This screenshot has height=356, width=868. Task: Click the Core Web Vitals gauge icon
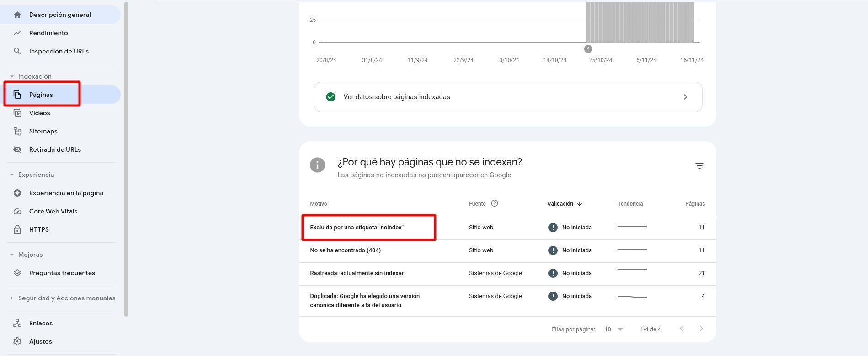[x=17, y=212]
